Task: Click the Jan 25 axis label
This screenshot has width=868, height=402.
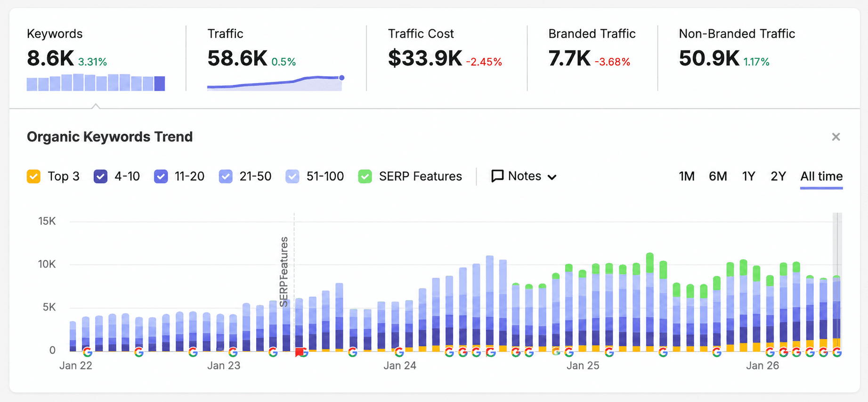Action: pyautogui.click(x=583, y=366)
